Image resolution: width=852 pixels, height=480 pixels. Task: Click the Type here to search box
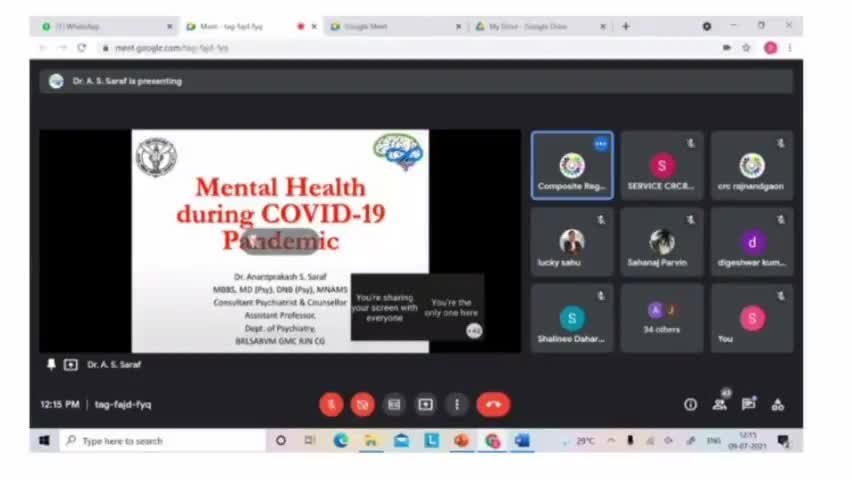point(162,441)
